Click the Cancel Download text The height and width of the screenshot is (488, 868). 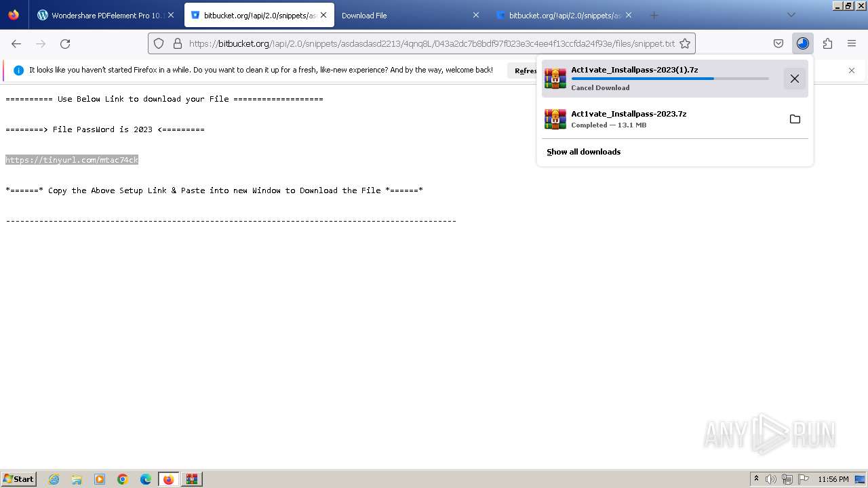pyautogui.click(x=600, y=87)
